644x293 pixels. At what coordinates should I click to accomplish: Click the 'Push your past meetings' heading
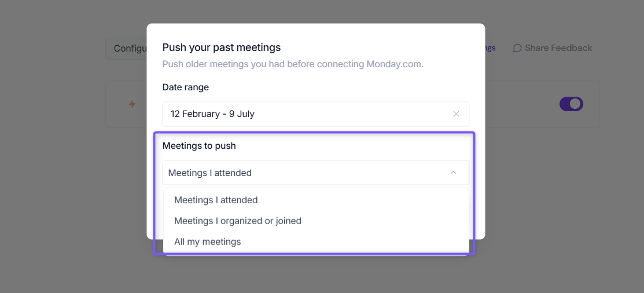point(222,47)
